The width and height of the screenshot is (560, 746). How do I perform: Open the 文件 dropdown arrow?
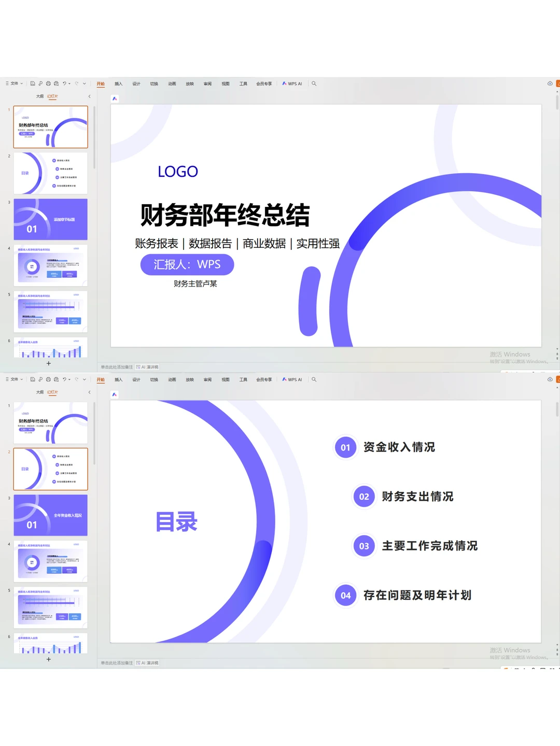pyautogui.click(x=22, y=83)
